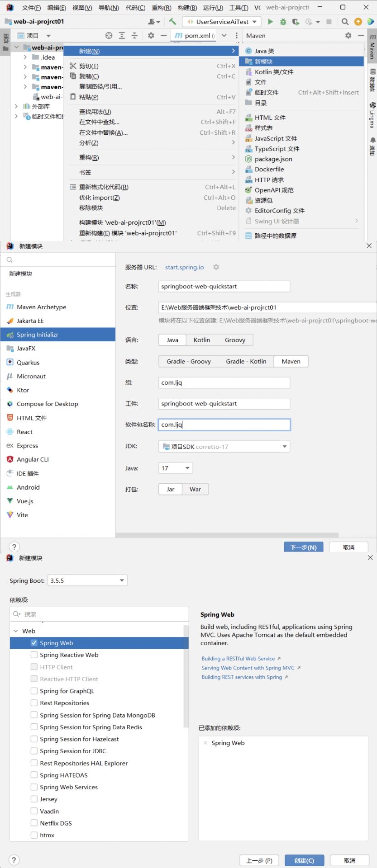Click the horizontal scrollbar in the Spring Initializr dialog
The height and width of the screenshot is (868, 377).
tap(227, 535)
